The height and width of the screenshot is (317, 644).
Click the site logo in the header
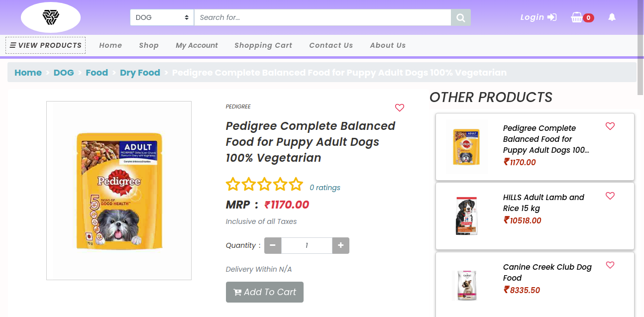[x=50, y=17]
